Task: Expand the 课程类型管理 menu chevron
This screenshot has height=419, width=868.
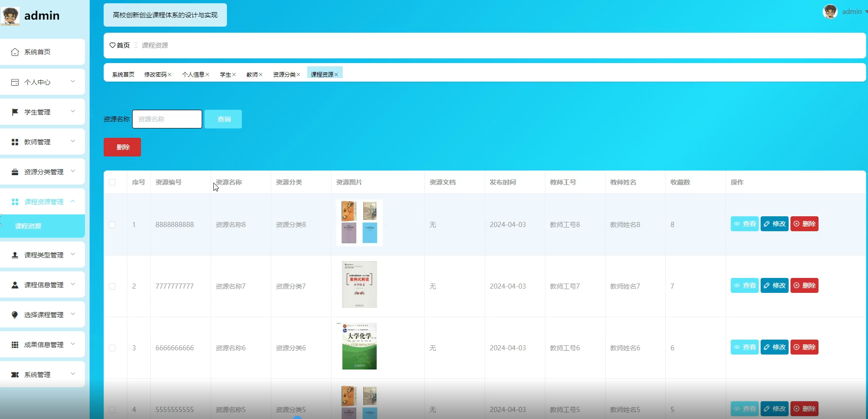Action: tap(73, 254)
